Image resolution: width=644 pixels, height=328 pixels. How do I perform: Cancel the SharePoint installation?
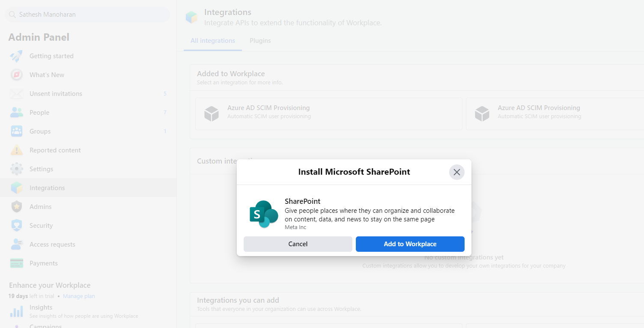298,244
